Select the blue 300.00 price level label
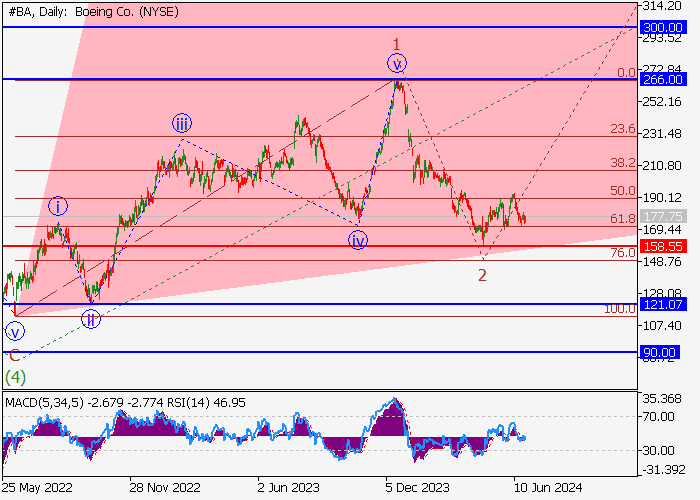 pos(662,28)
